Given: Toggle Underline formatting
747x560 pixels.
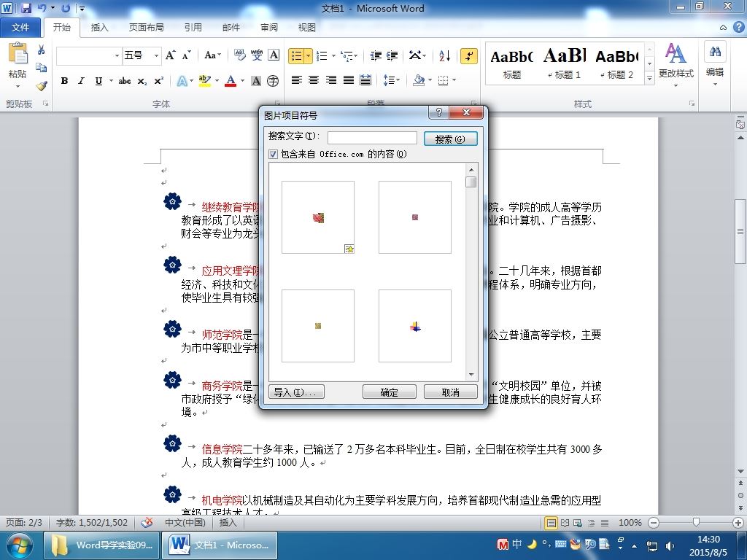Looking at the screenshot, I should point(98,81).
